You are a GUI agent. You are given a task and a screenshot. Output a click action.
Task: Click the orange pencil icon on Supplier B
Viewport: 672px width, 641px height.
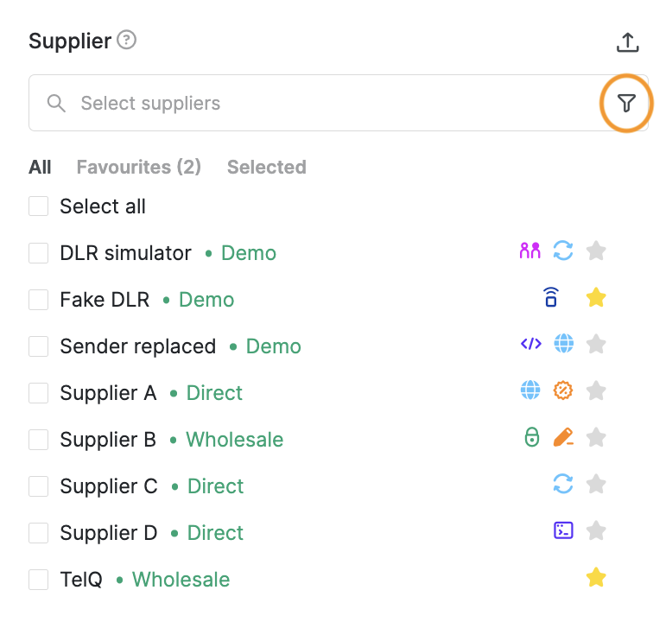[x=563, y=437]
